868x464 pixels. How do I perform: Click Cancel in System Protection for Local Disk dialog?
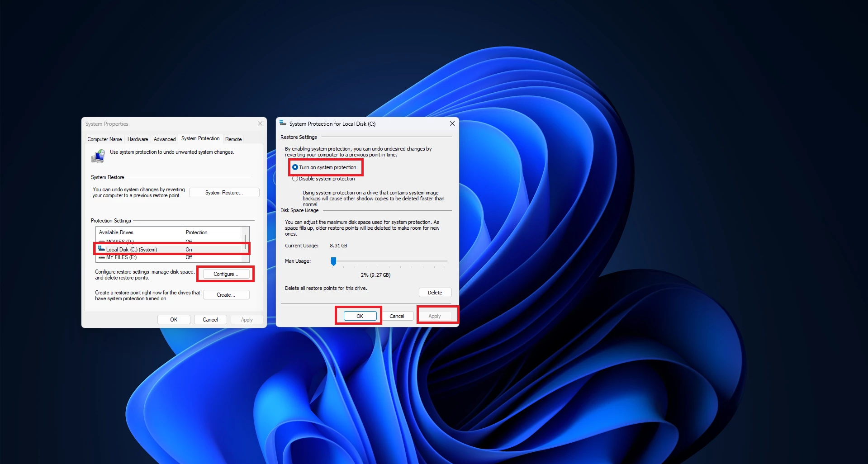pos(397,316)
